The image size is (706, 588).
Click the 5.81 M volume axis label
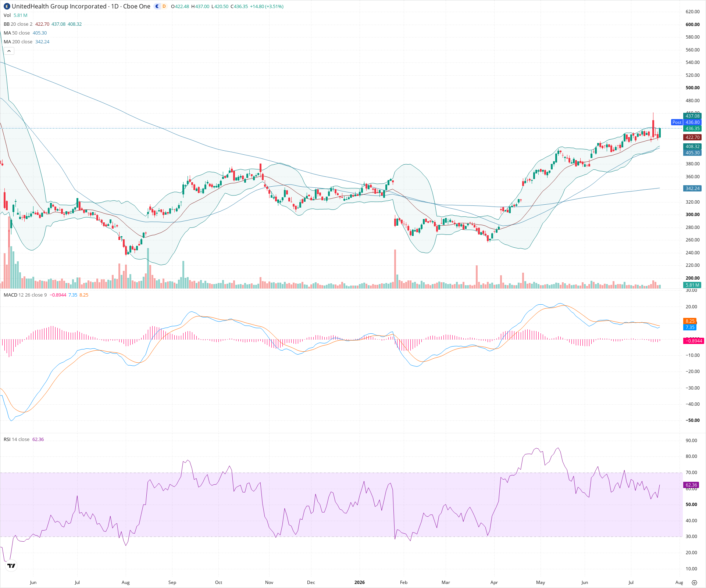pos(693,285)
